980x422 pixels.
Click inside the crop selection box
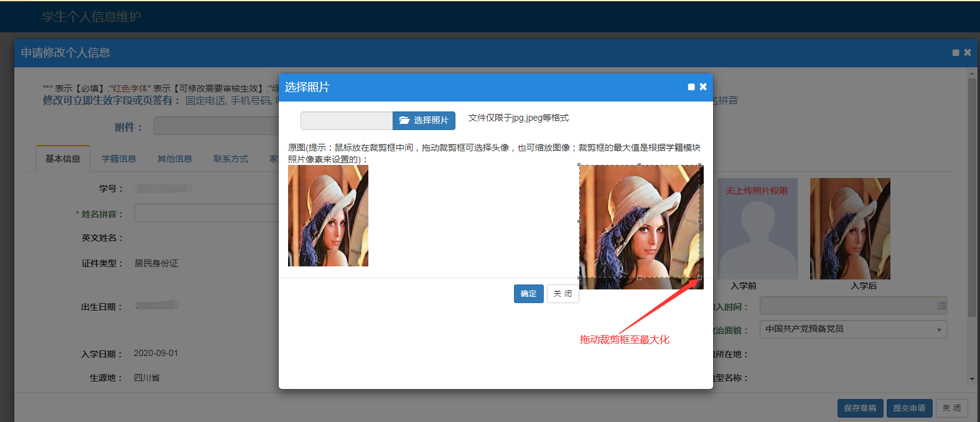tap(640, 221)
